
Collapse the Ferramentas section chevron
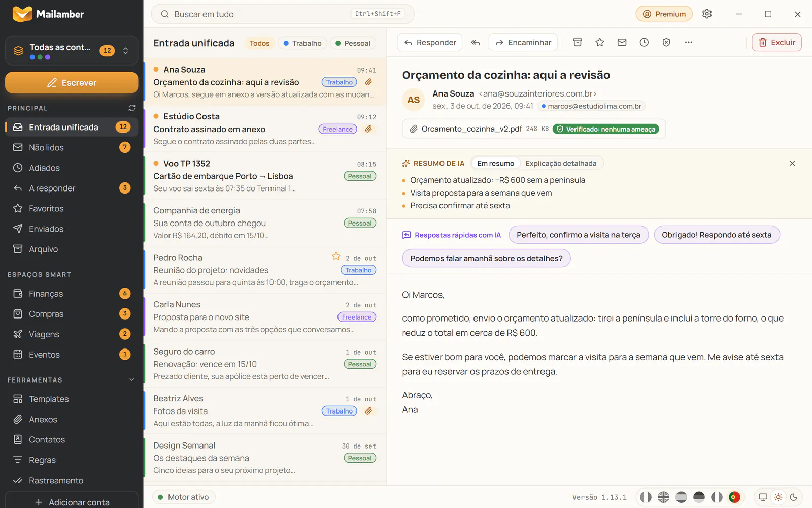132,380
